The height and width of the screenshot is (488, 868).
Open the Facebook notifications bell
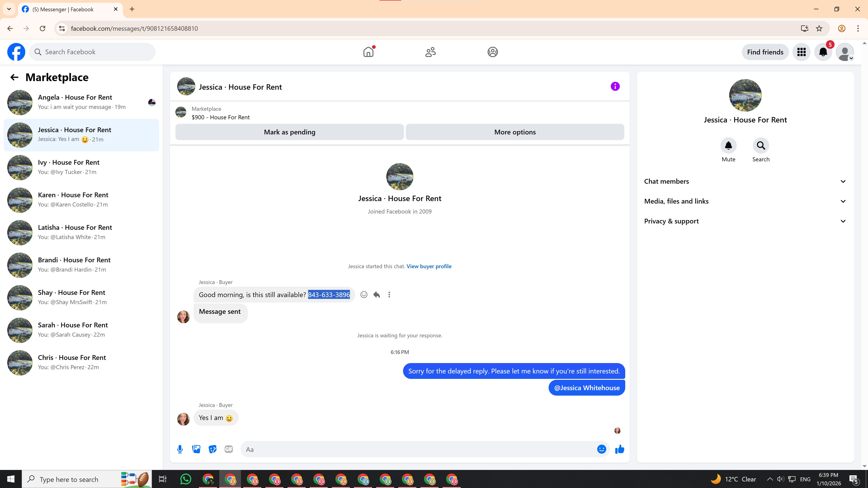click(x=823, y=52)
